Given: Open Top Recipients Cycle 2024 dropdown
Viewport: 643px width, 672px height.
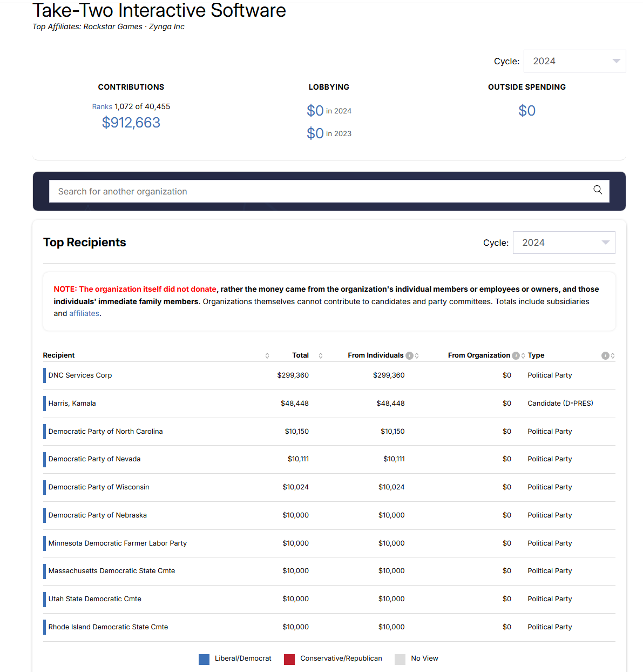Looking at the screenshot, I should (564, 243).
